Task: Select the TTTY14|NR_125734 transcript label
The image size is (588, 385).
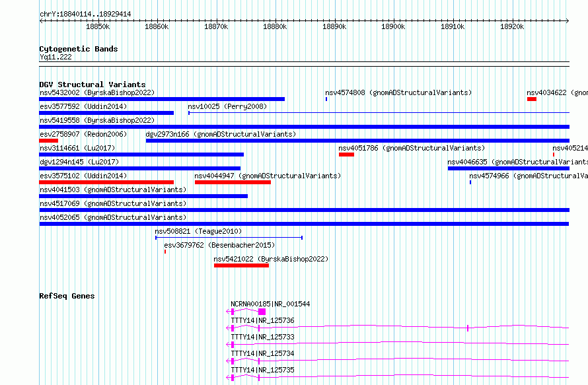Action: [x=262, y=353]
